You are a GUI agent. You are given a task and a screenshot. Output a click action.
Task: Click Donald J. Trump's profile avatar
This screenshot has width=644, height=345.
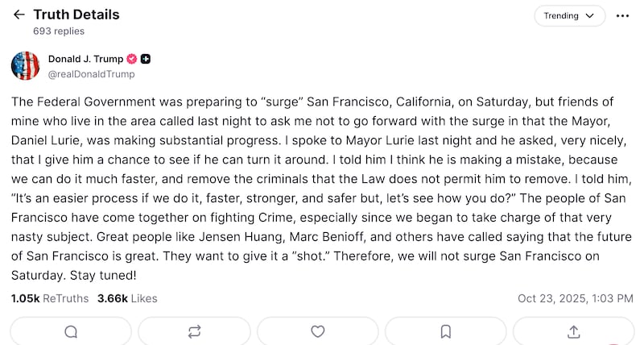coord(25,65)
